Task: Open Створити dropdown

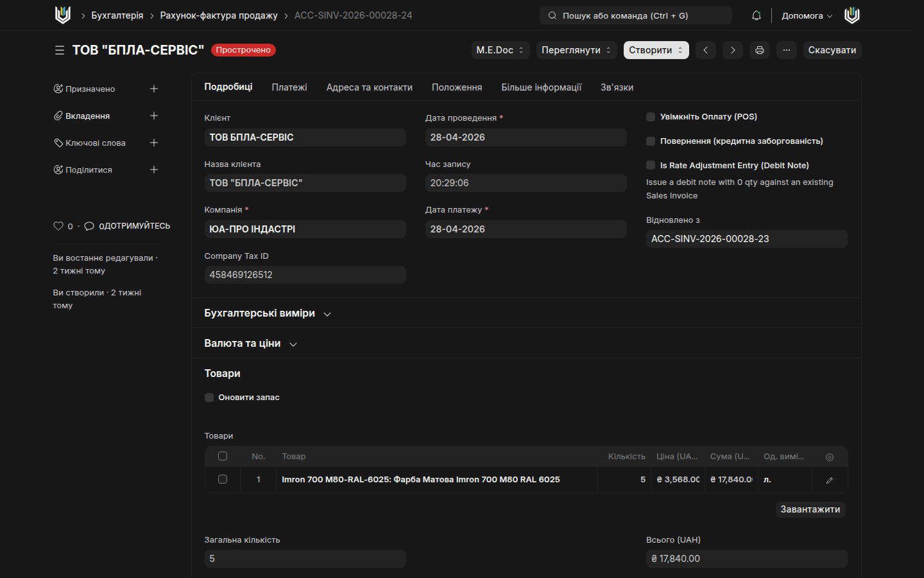Action: [656, 50]
